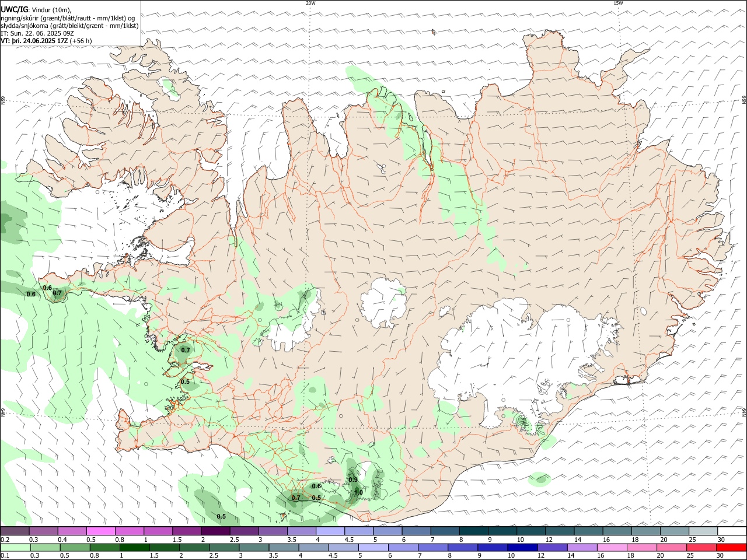The height and width of the screenshot is (560, 747).
Task: Click the 'VT: þri. 24.06.2025 17Z (+56 h)' valid time
Action: click(46, 41)
